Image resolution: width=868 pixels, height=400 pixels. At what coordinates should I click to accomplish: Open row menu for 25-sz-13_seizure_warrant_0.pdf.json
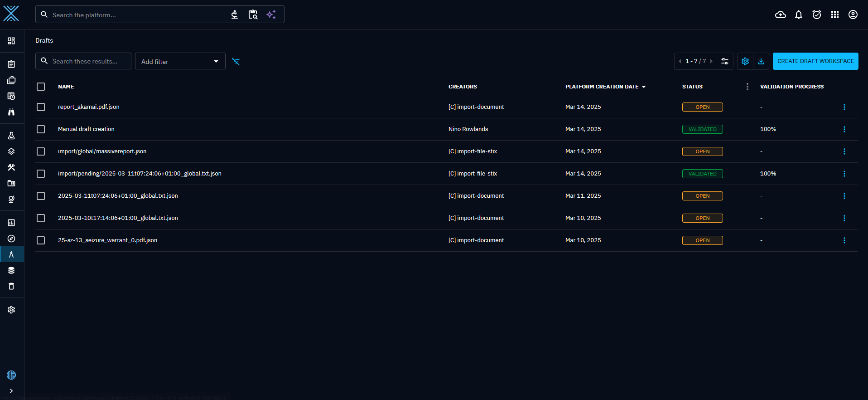click(x=844, y=240)
